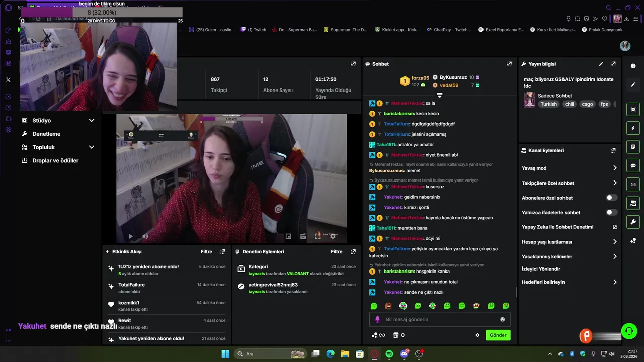Click the lightning bolt icon in right sidebar
Screen dimensions: 644x362
(633, 128)
